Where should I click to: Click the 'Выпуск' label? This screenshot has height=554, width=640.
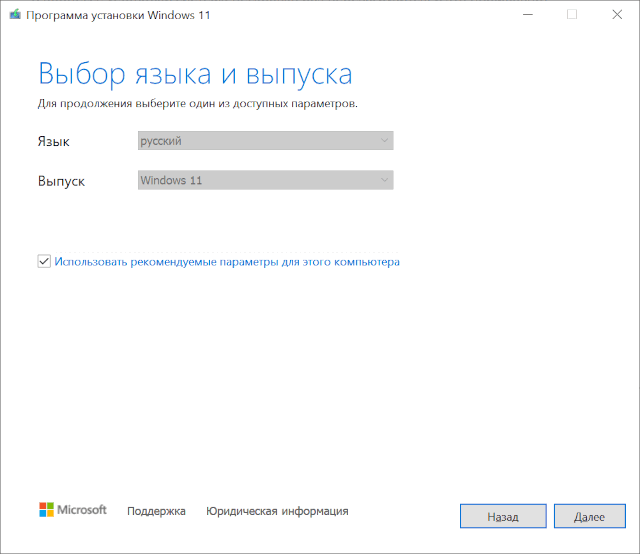(61, 181)
